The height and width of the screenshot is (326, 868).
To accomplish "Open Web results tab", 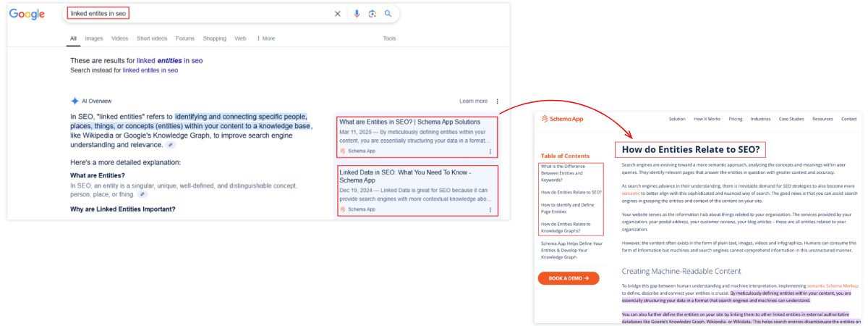I will tap(240, 38).
